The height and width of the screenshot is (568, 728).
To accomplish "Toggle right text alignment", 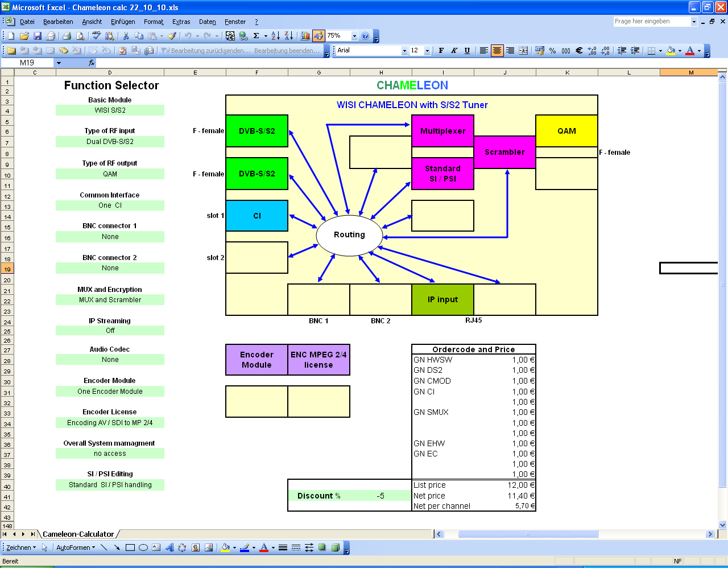I will click(510, 51).
